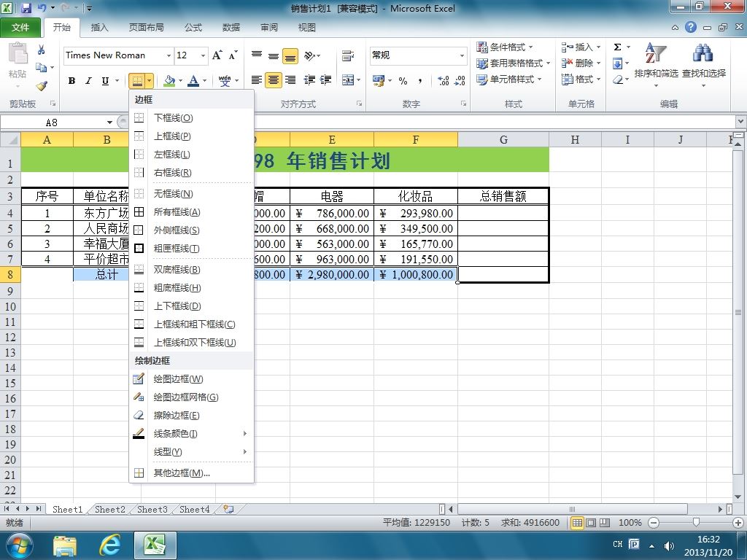Toggle center horizontal alignment
Viewport: 747px width, 560px height.
[x=274, y=80]
